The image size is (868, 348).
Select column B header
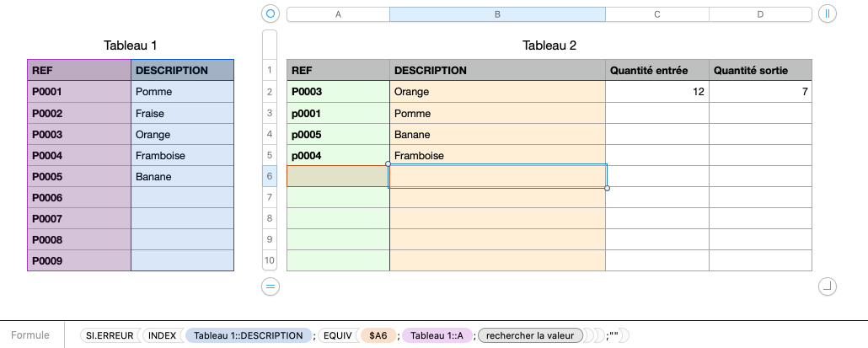coord(497,14)
